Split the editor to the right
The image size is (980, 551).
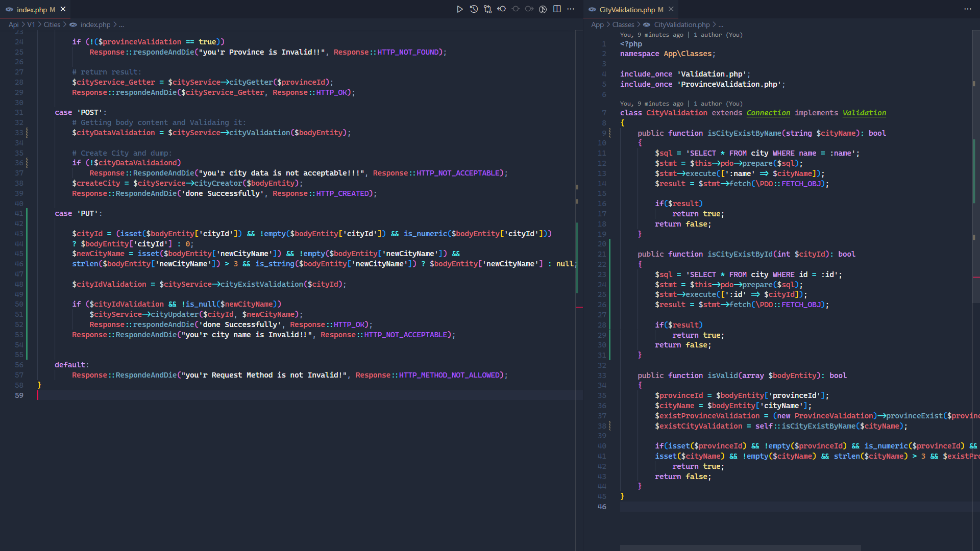(x=557, y=9)
